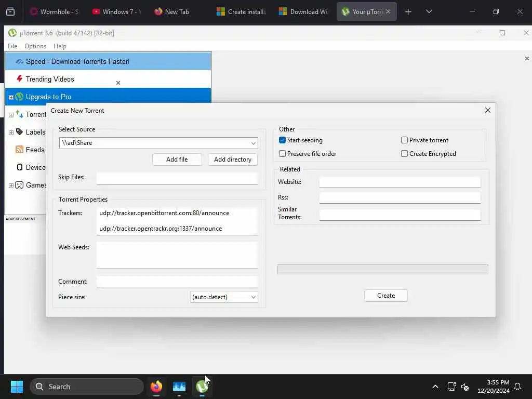Open the Piece size dropdown
Screen dimensions: 532x399
[x=253, y=297]
